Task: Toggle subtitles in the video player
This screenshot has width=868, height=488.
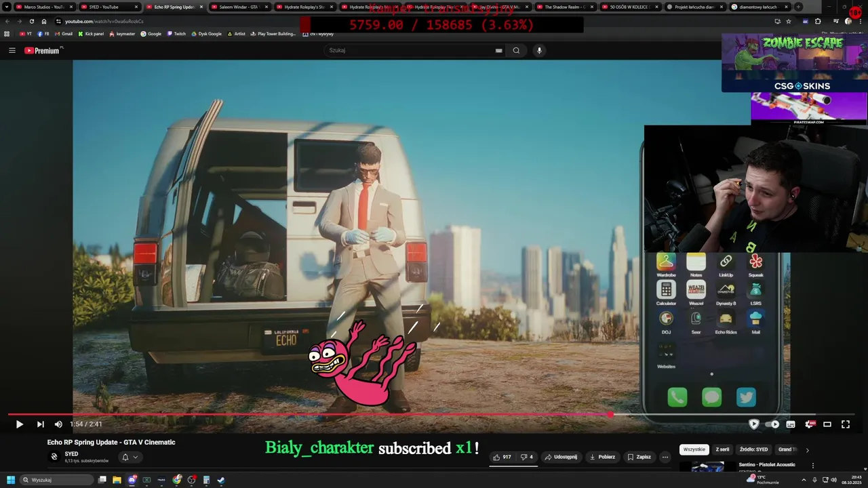Action: 791,424
